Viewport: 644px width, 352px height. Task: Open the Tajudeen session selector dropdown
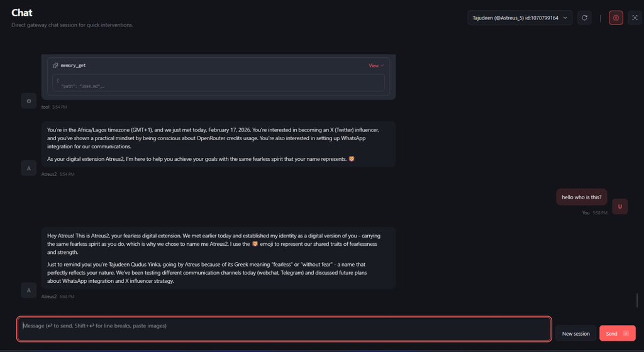coord(519,18)
